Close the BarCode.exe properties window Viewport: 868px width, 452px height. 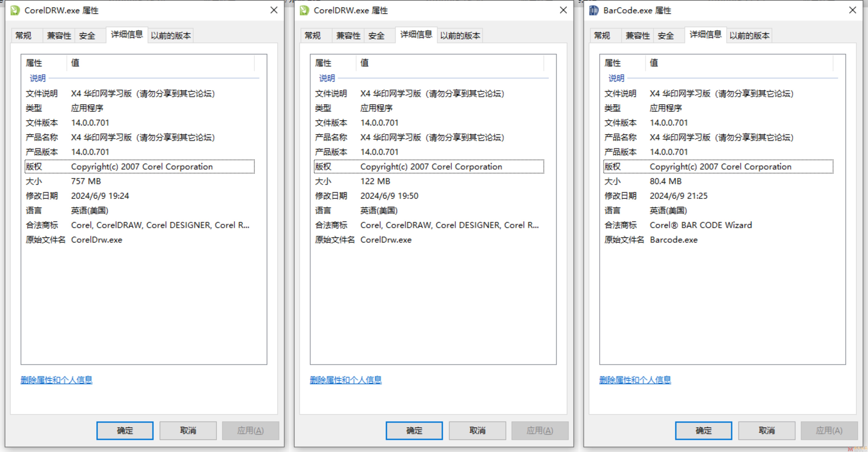pyautogui.click(x=853, y=10)
